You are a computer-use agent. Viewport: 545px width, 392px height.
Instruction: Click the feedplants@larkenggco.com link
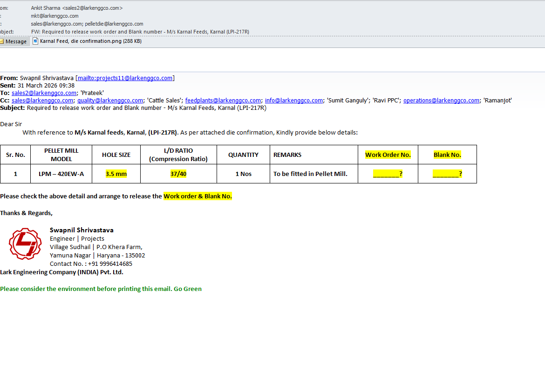pyautogui.click(x=223, y=101)
